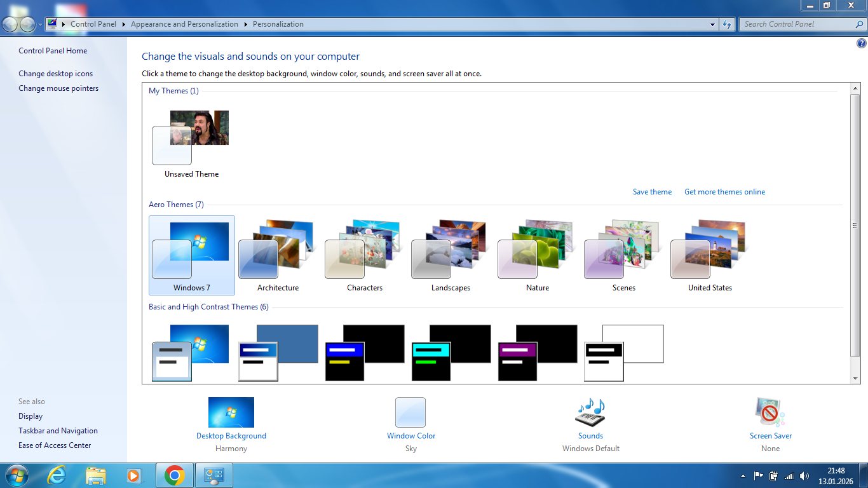Open the Display settings link
The image size is (868, 488).
[x=31, y=416]
